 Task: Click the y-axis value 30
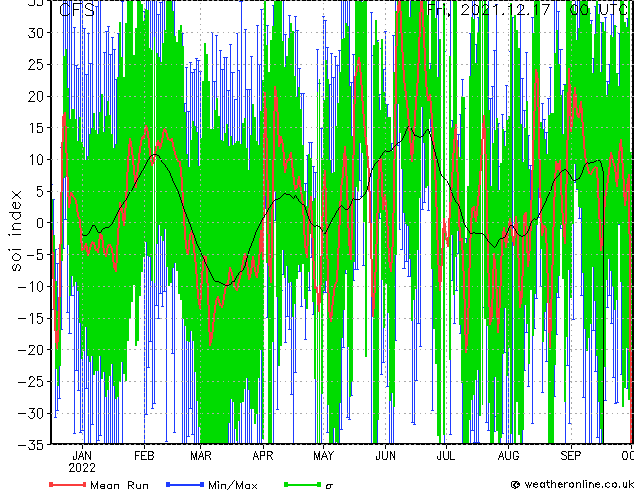36,33
